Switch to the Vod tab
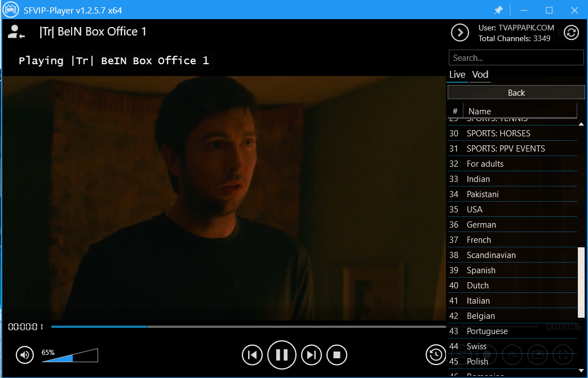The height and width of the screenshot is (378, 588). (x=480, y=74)
